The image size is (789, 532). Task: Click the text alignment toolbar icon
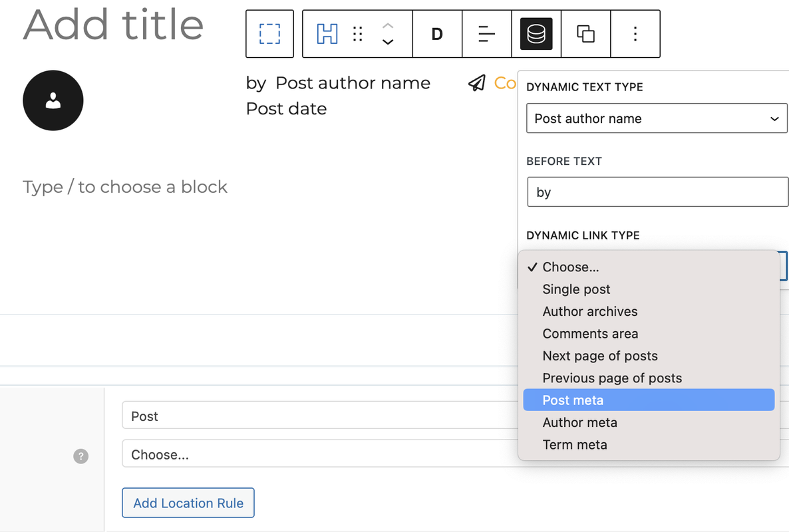click(x=487, y=34)
